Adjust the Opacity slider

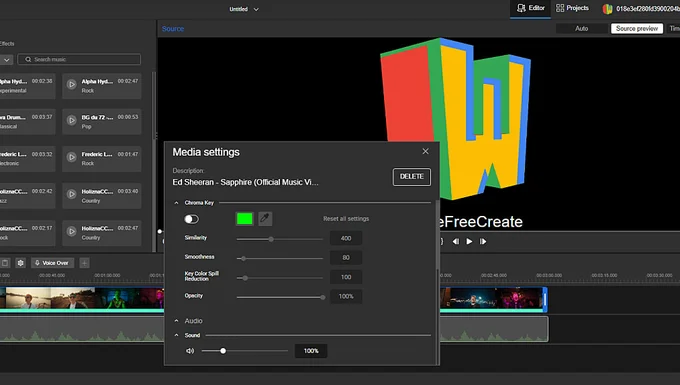click(x=280, y=297)
